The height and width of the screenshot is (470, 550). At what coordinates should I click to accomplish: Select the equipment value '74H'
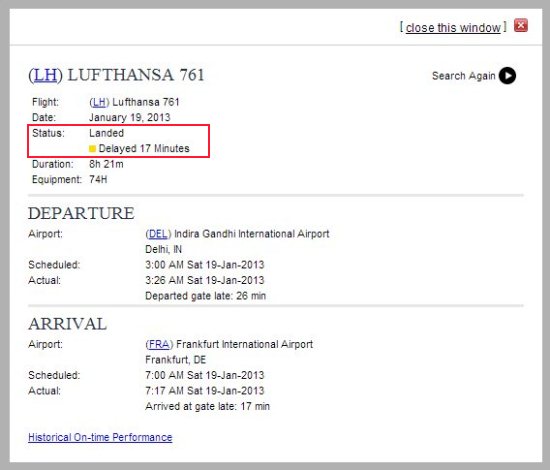98,180
